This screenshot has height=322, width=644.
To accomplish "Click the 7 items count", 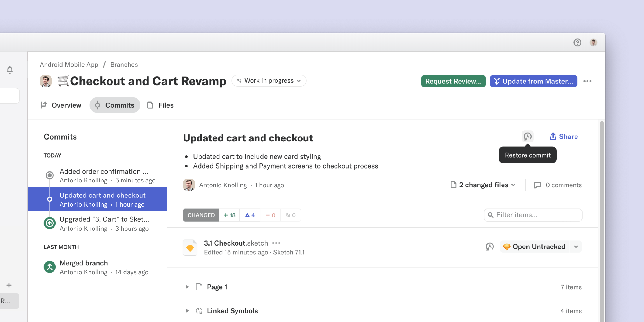I will click(x=571, y=287).
